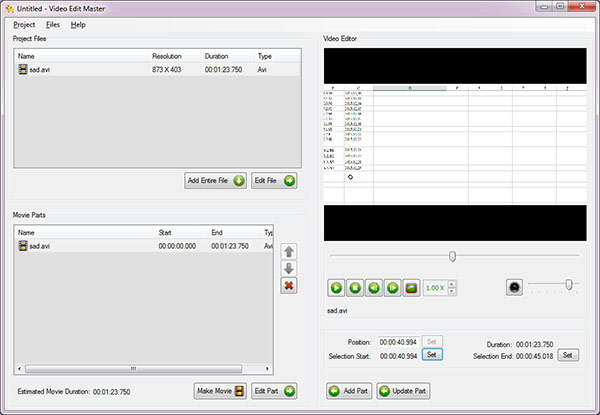
Task: Close the Video Edit Master window
Action: point(581,6)
